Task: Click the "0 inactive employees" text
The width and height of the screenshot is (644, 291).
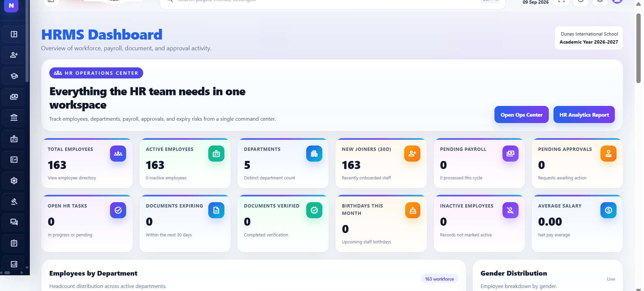Action: (166, 178)
